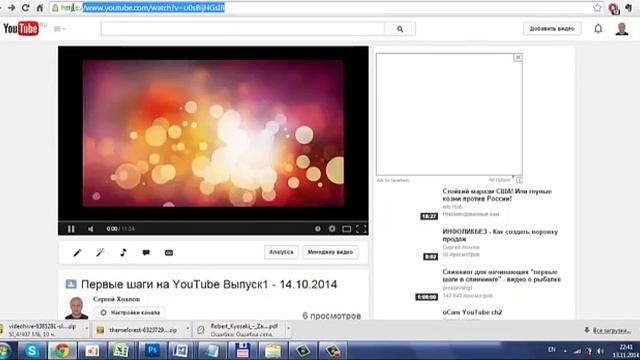Expand themeforest zip download options arrow

click(188, 329)
